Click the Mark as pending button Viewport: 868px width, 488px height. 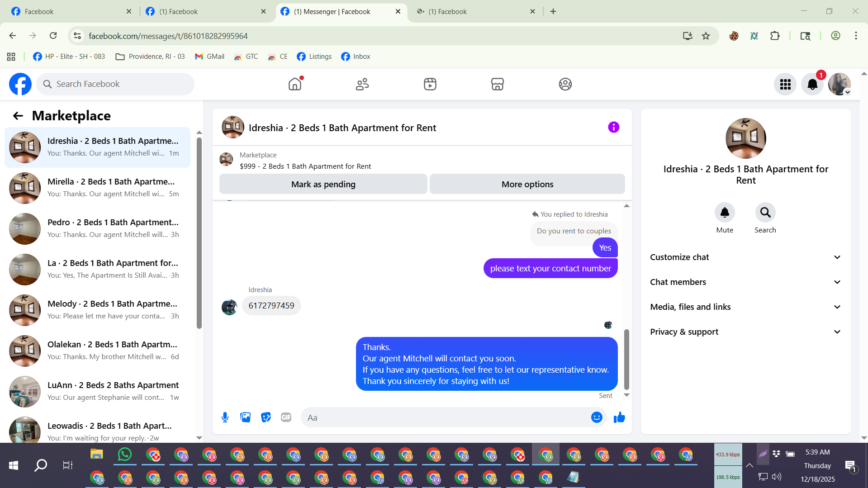point(323,184)
